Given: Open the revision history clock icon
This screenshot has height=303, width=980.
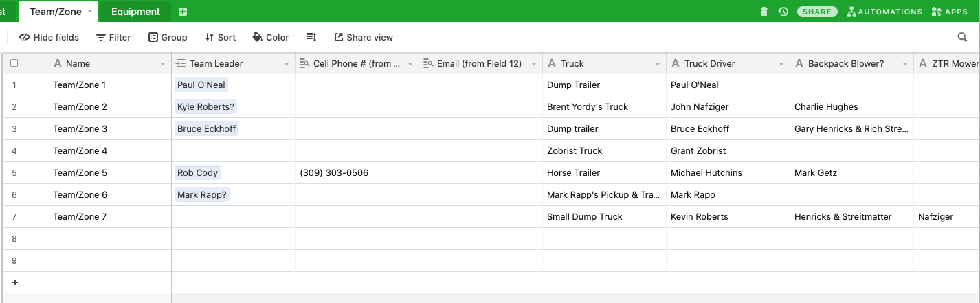Looking at the screenshot, I should [x=783, y=12].
